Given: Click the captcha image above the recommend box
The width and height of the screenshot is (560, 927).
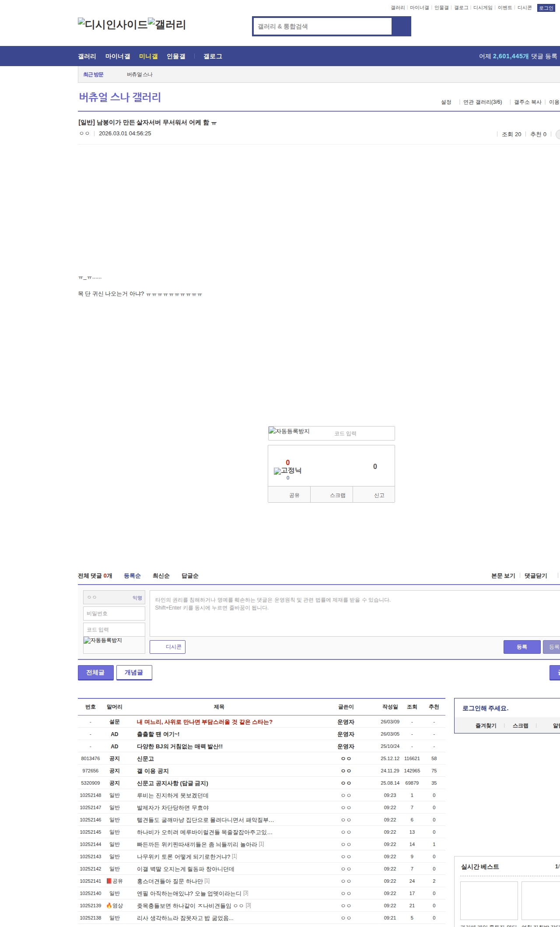Looking at the screenshot, I should click(x=289, y=431).
